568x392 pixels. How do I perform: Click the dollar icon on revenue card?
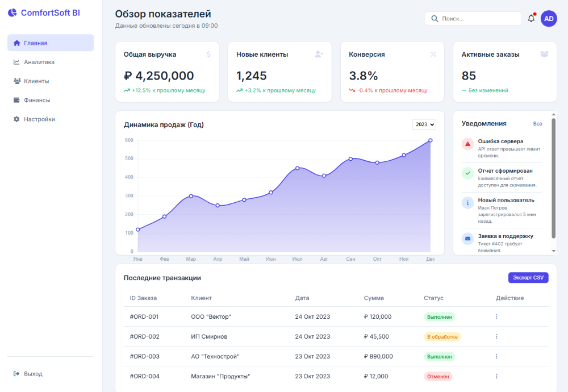coord(208,55)
